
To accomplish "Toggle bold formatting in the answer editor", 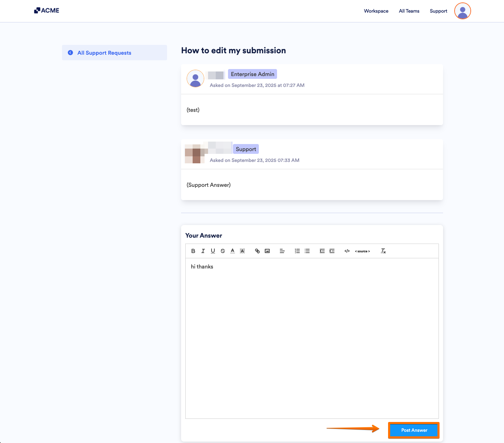I will tap(193, 251).
